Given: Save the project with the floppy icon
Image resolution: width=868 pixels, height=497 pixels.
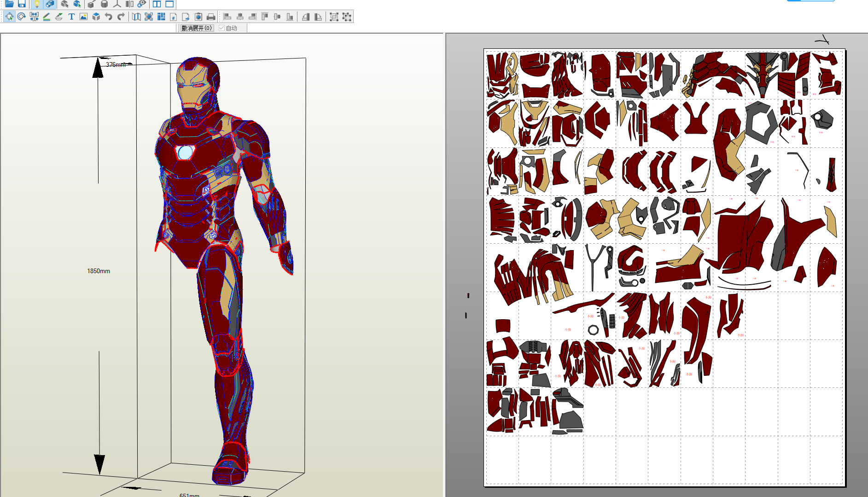Looking at the screenshot, I should point(22,4).
